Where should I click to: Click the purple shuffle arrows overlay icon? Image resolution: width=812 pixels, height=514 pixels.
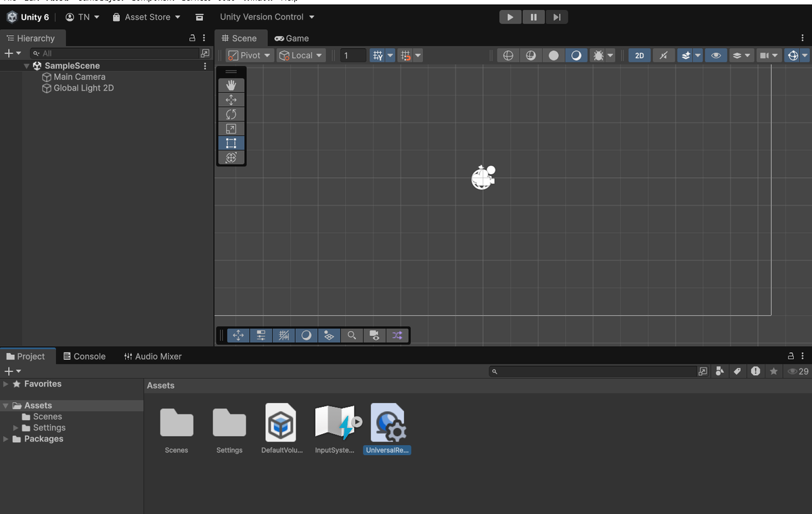click(x=397, y=335)
